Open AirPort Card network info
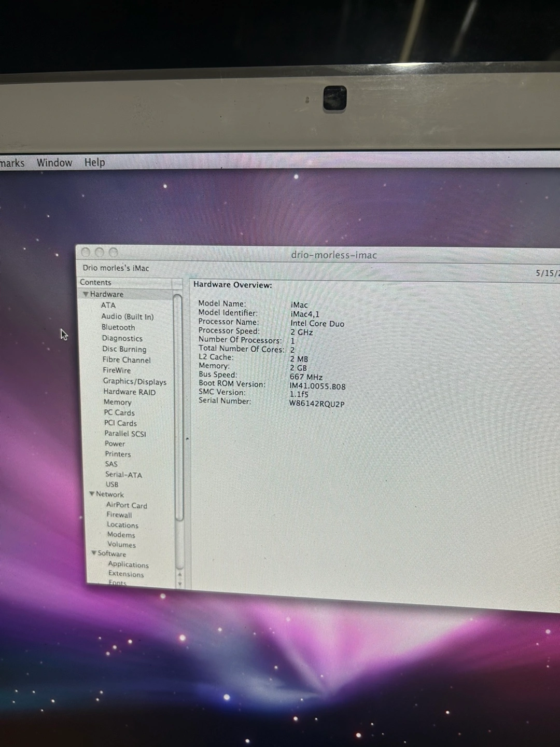Image resolution: width=560 pixels, height=747 pixels. (x=127, y=505)
